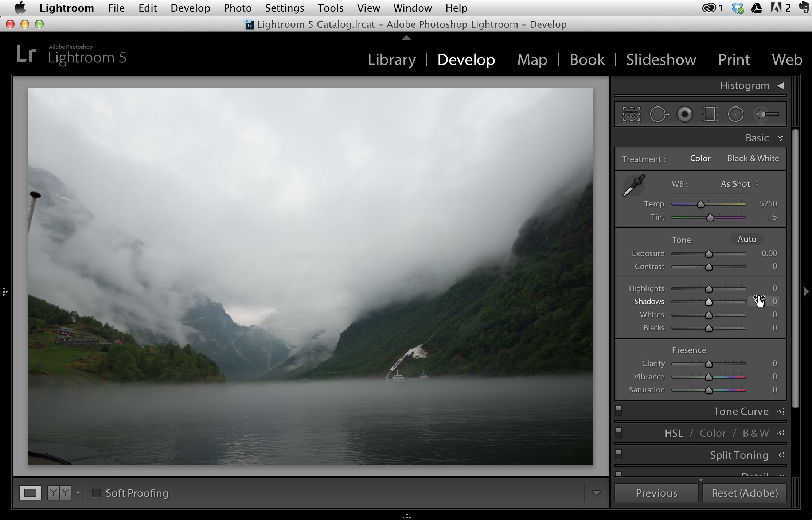
Task: Click the Reset (Adobe) button
Action: [745, 493]
